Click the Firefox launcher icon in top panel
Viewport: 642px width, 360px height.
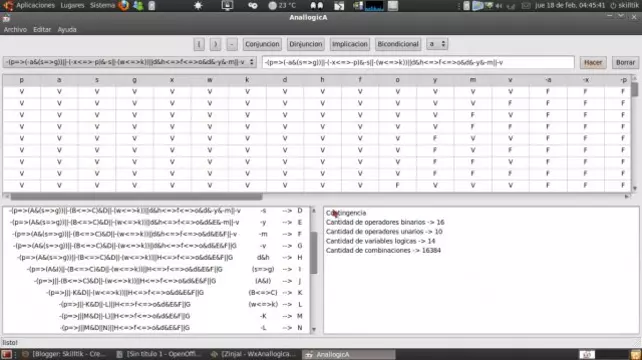pos(124,5)
